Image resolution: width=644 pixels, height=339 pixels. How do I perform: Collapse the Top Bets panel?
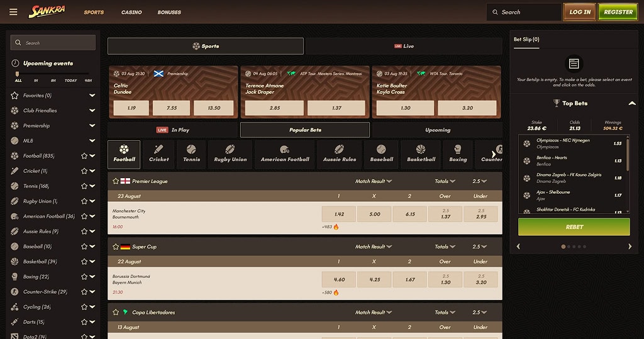point(631,103)
